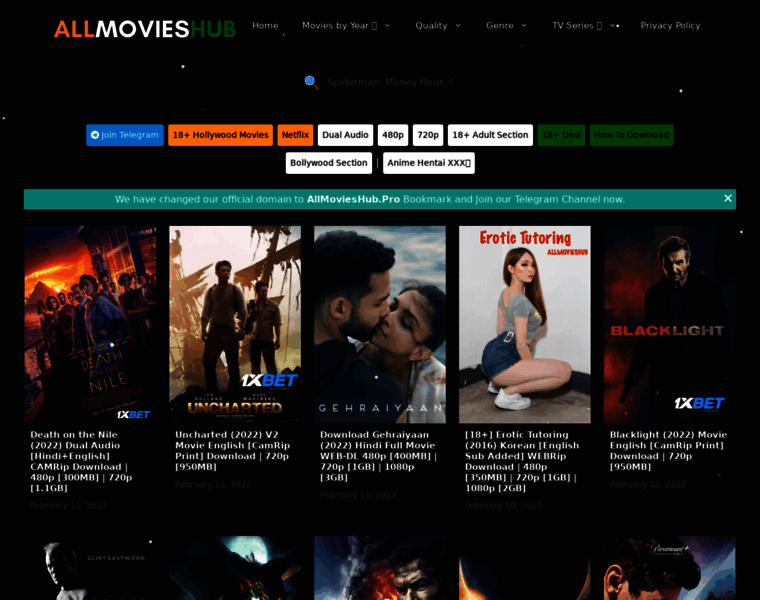Open the Movies by Year menu
The height and width of the screenshot is (600, 760).
tap(339, 25)
